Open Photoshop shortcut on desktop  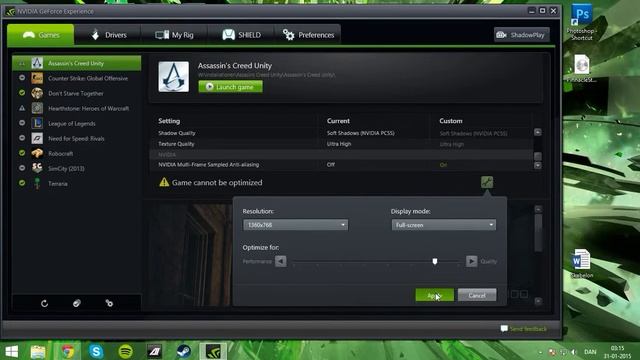click(582, 22)
